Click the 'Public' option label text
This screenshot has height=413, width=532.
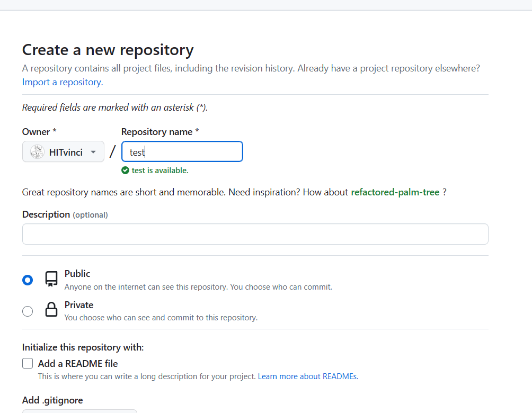77,274
